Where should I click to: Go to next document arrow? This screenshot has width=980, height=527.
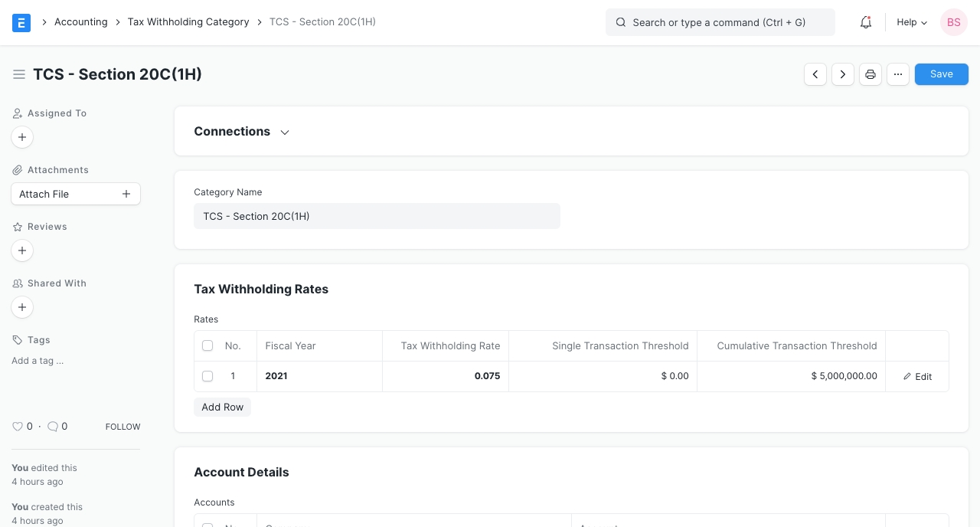[x=843, y=74]
